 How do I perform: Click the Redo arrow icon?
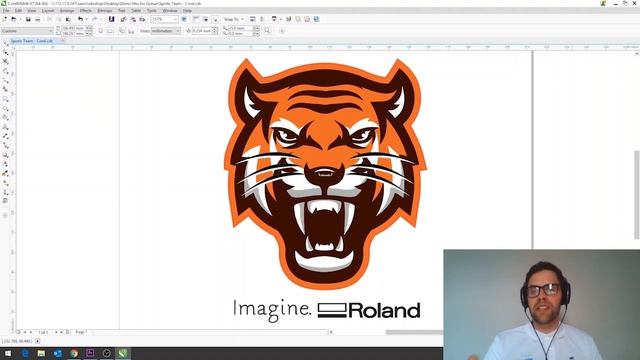(95, 19)
